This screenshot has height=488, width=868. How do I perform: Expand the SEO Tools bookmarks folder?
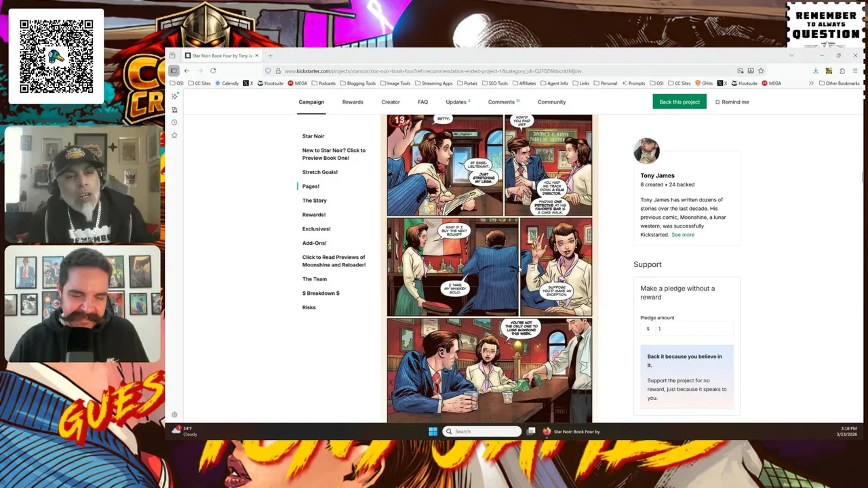[x=494, y=83]
